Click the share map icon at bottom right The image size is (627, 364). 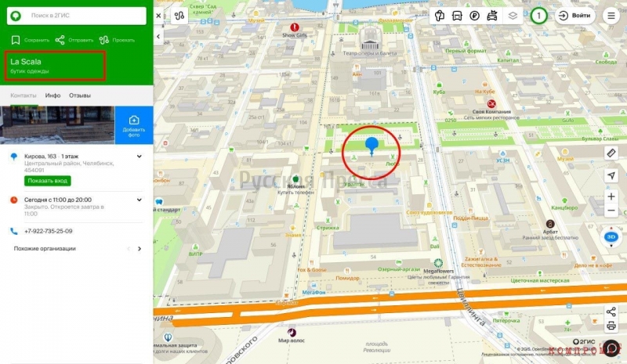(611, 312)
